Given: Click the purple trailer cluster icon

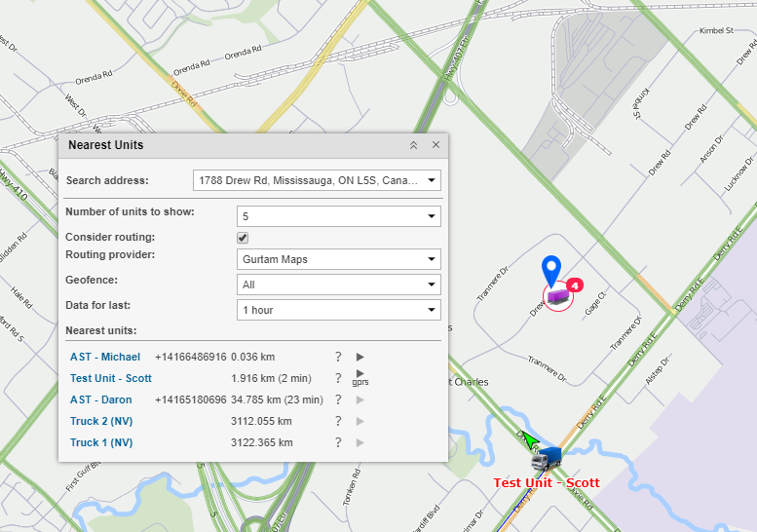Looking at the screenshot, I should (x=557, y=295).
